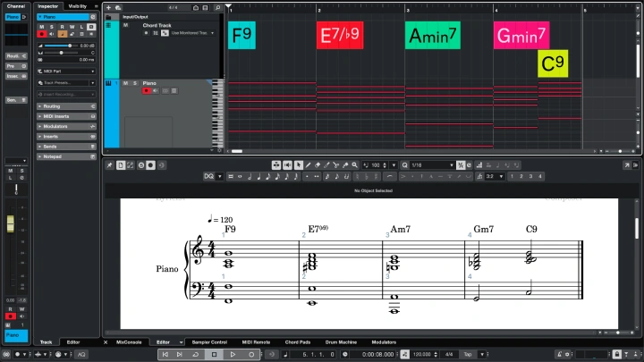Select the Gmin7 chord event

click(x=521, y=35)
